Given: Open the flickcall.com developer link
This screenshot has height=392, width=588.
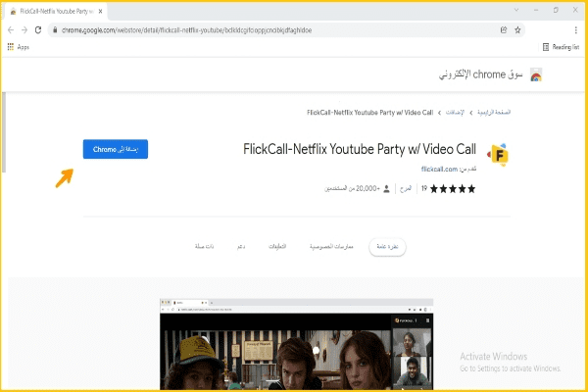Looking at the screenshot, I should [x=439, y=170].
